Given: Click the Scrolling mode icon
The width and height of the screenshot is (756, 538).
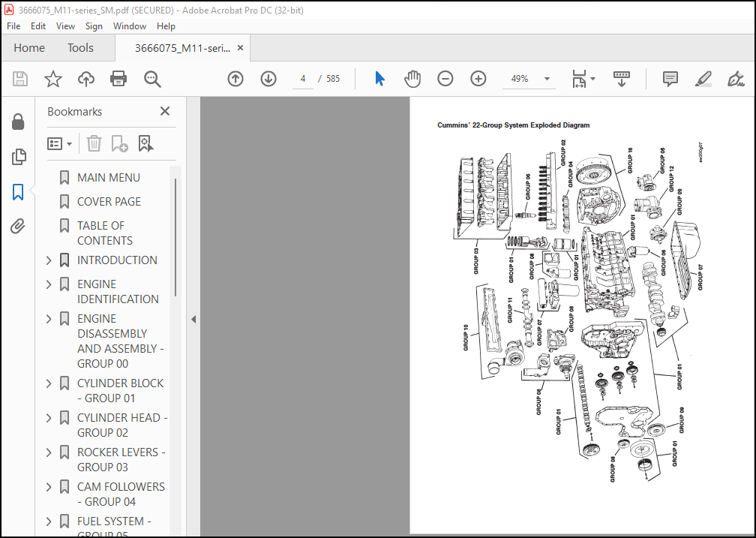Looking at the screenshot, I should [x=622, y=79].
